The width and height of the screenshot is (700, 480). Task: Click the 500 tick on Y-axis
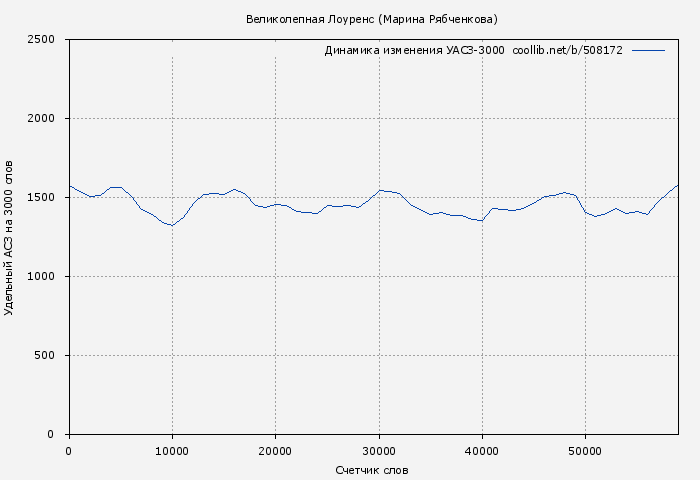coord(52,356)
